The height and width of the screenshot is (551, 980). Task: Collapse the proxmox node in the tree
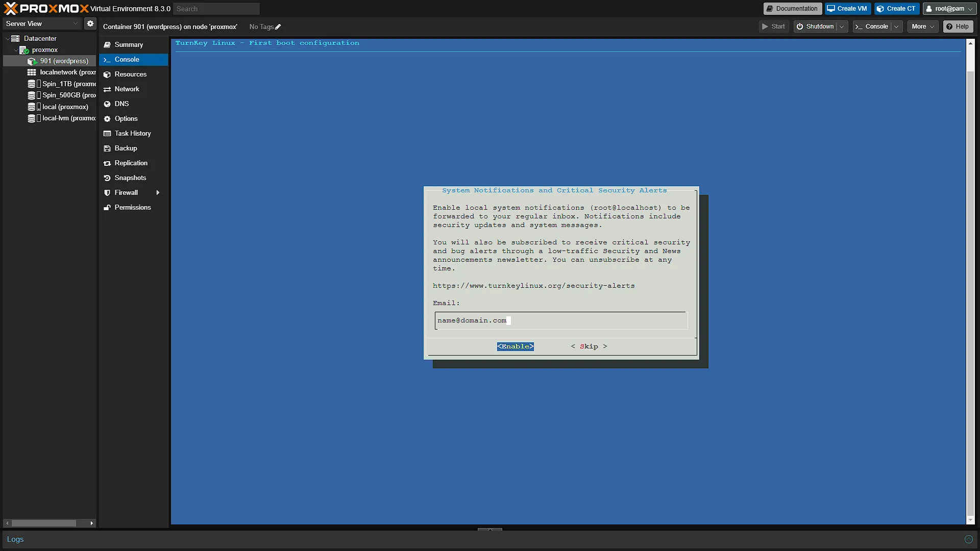click(15, 49)
